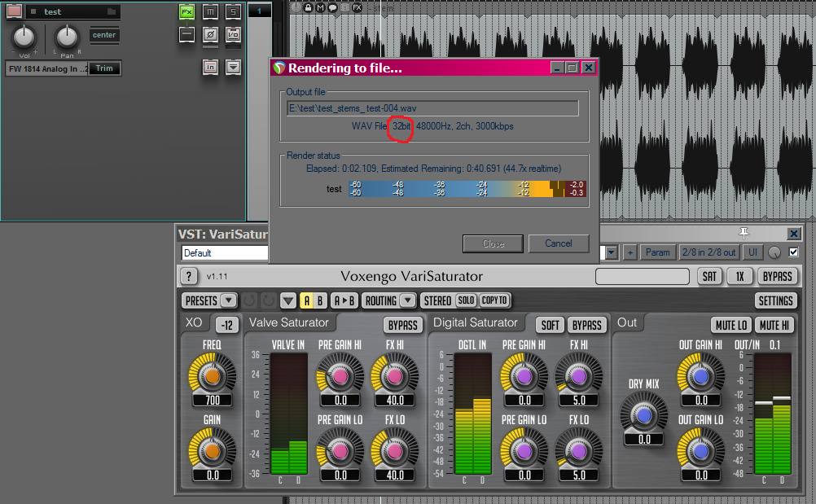
Task: Select the SAT mode button
Action: pos(709,276)
